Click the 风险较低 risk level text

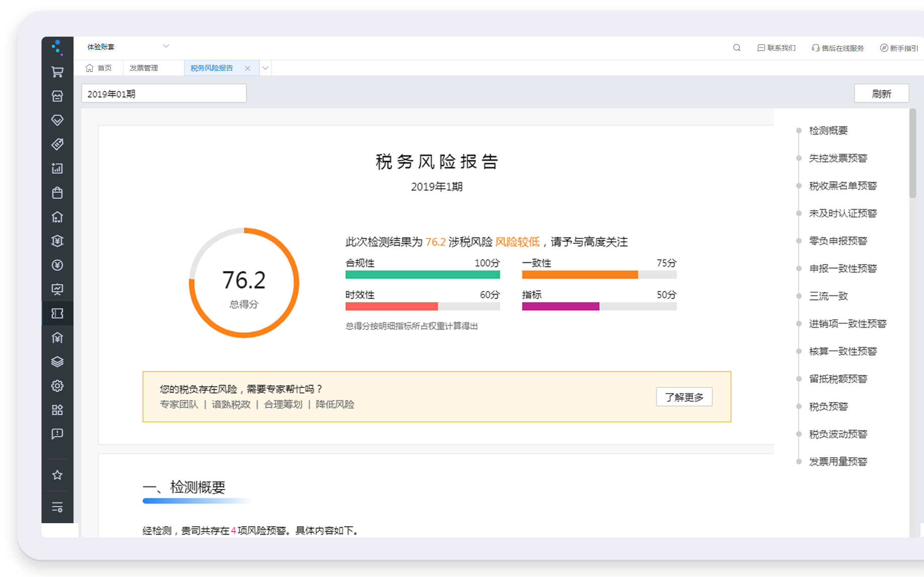click(517, 242)
